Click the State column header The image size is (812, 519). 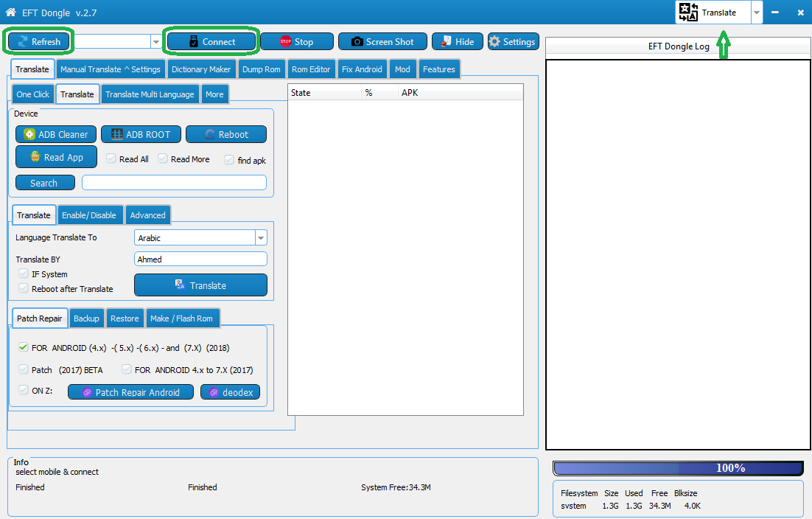325,93
